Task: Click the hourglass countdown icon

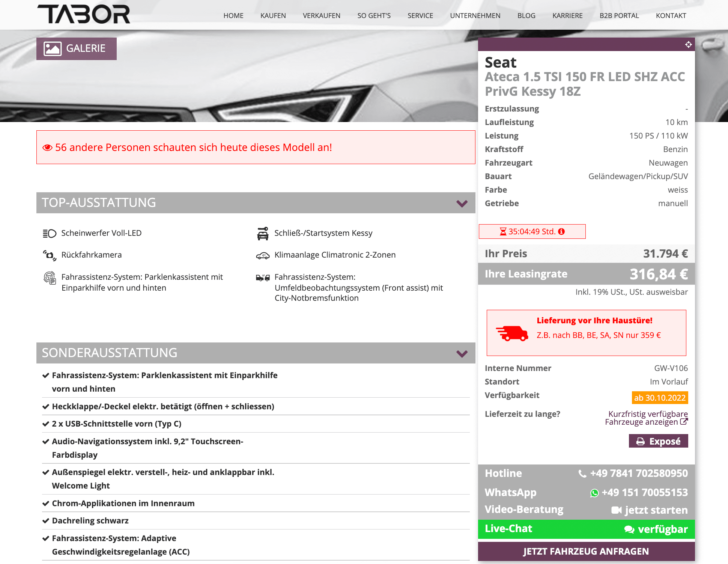Action: [503, 232]
